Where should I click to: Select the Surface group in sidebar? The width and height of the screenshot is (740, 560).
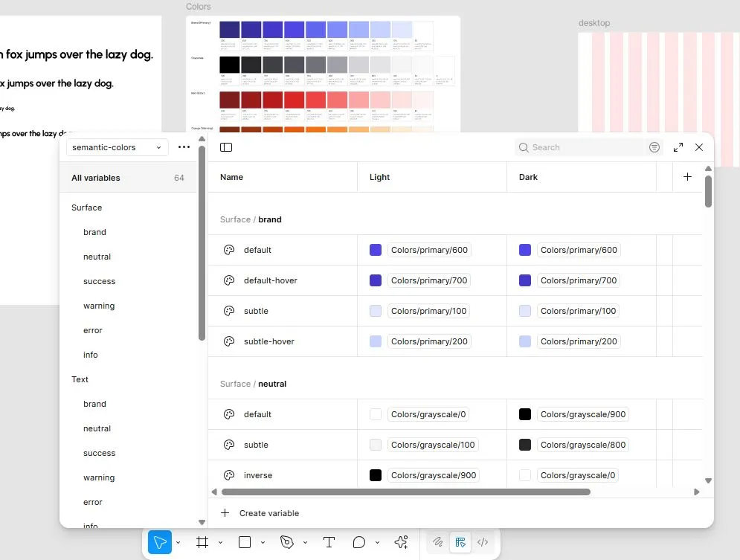pos(86,207)
